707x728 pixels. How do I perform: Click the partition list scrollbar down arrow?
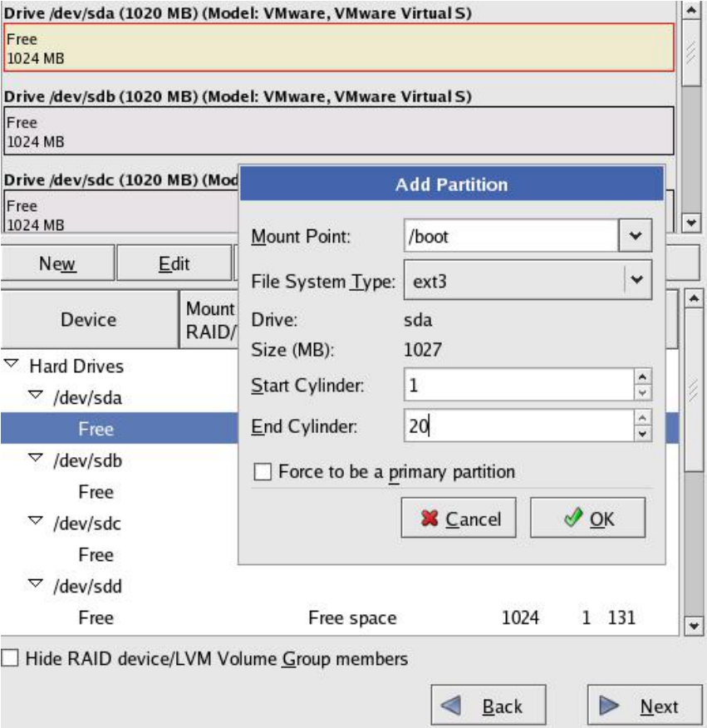(x=694, y=626)
